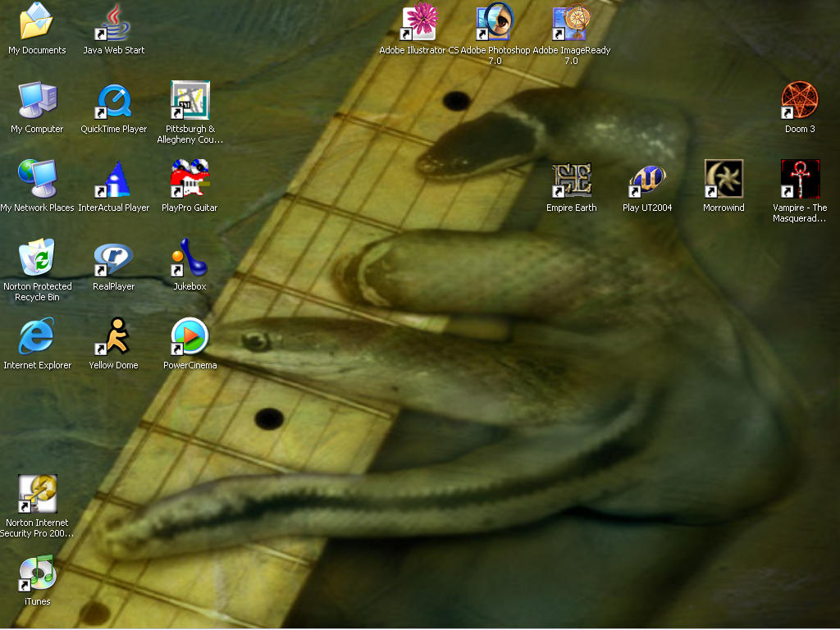Screen dimensions: 840x630
Task: Open the PowerCinema shortcut
Action: click(x=189, y=336)
